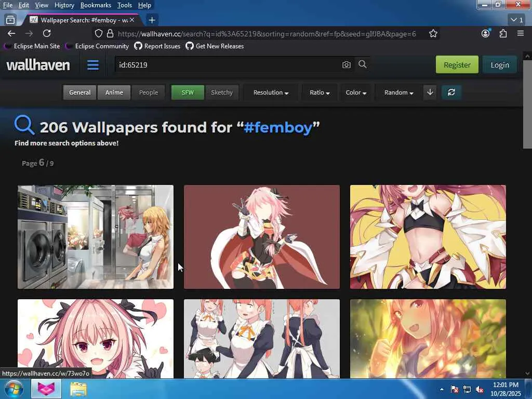Open the Bookmarks menu
Image resolution: width=532 pixels, height=399 pixels.
tap(96, 5)
